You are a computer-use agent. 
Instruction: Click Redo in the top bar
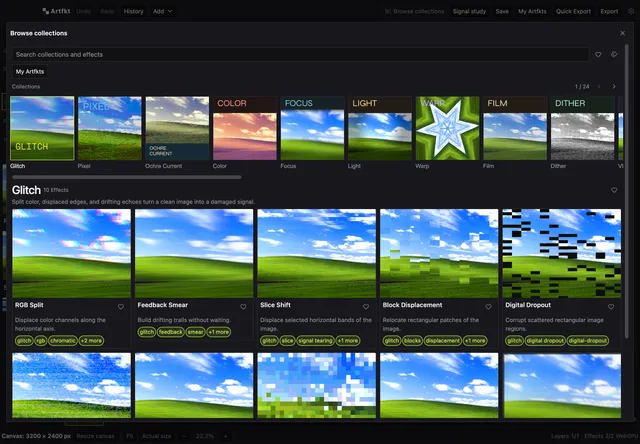coord(107,11)
